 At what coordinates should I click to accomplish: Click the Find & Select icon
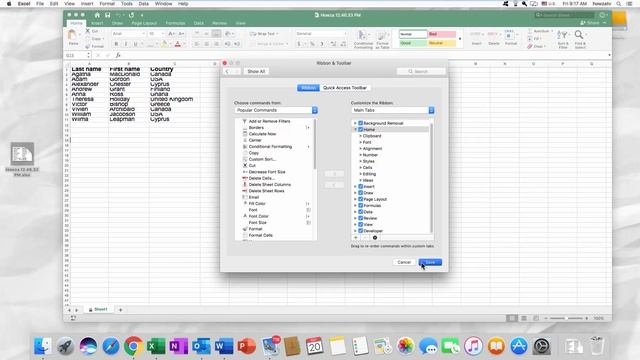click(x=580, y=39)
